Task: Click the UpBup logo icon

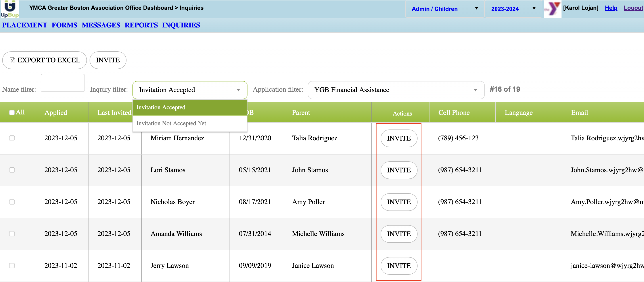Action: point(10,9)
